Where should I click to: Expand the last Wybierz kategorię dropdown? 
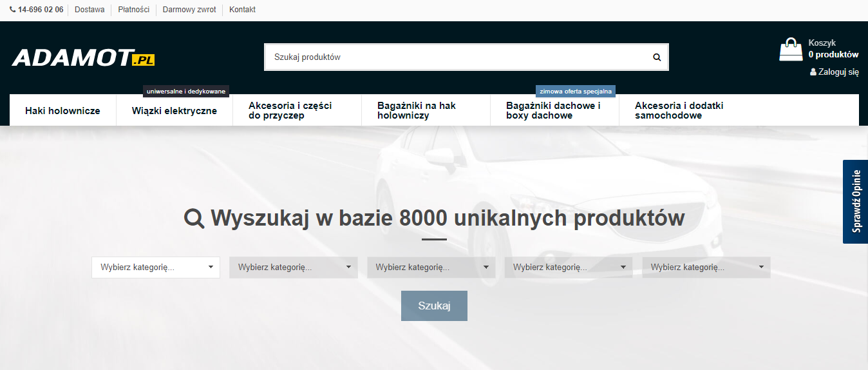(706, 268)
